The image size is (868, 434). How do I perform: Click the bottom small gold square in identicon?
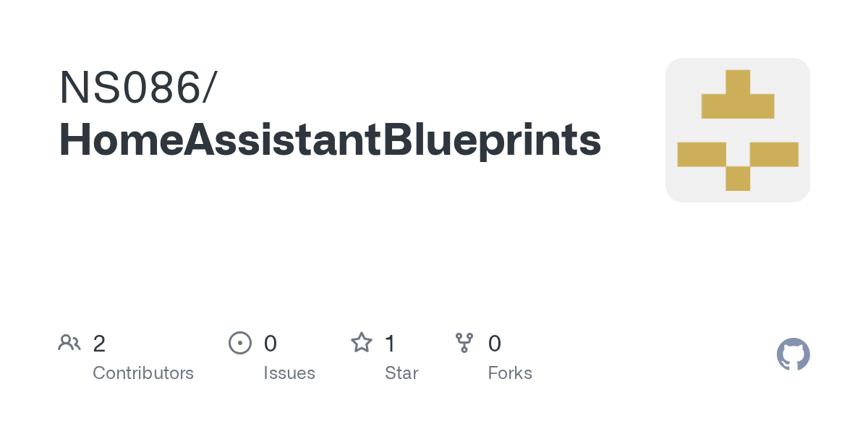pos(738,179)
